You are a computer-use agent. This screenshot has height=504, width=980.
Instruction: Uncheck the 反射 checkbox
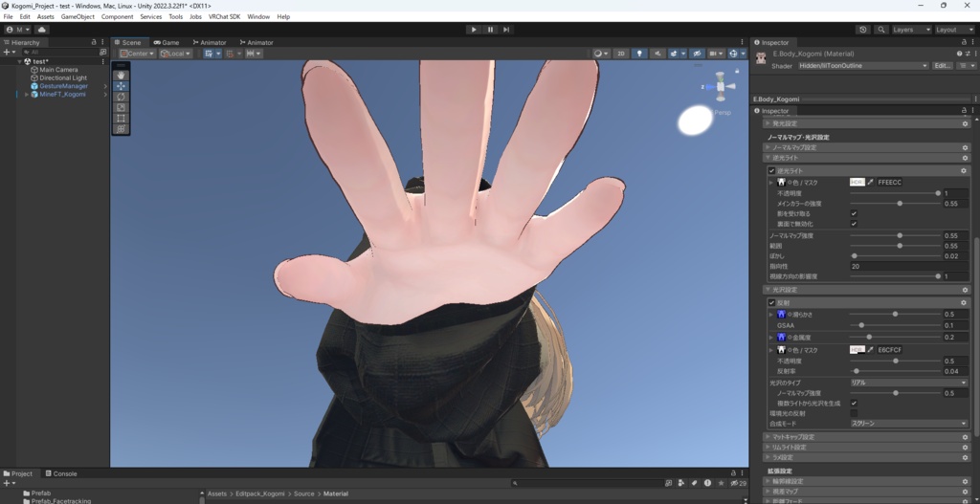(772, 303)
